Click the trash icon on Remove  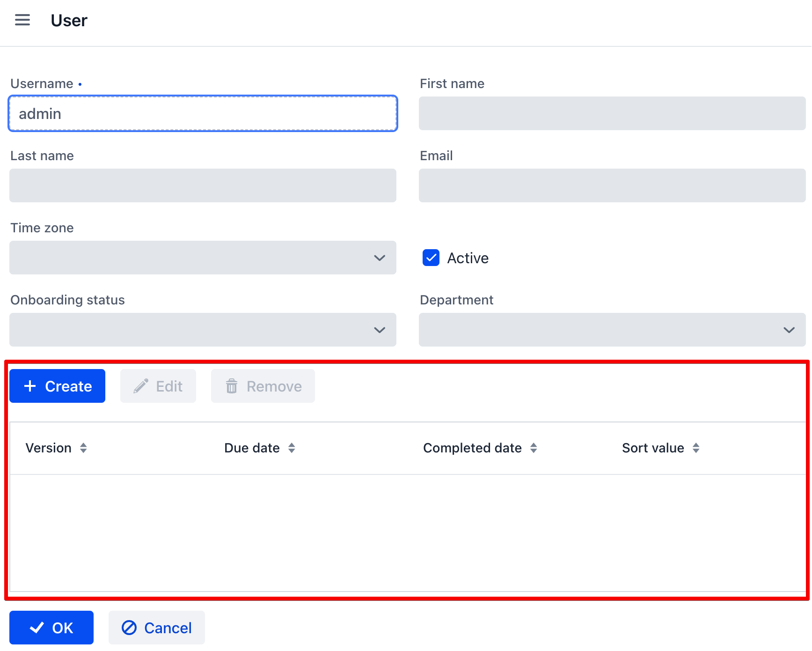(232, 386)
